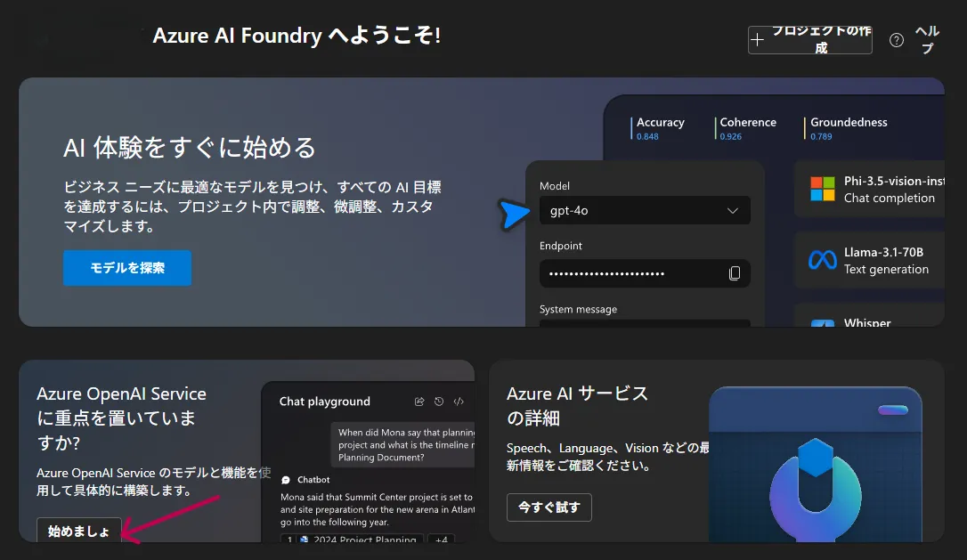Click the 2024 Project Planning citation
967x560 pixels.
point(352,539)
